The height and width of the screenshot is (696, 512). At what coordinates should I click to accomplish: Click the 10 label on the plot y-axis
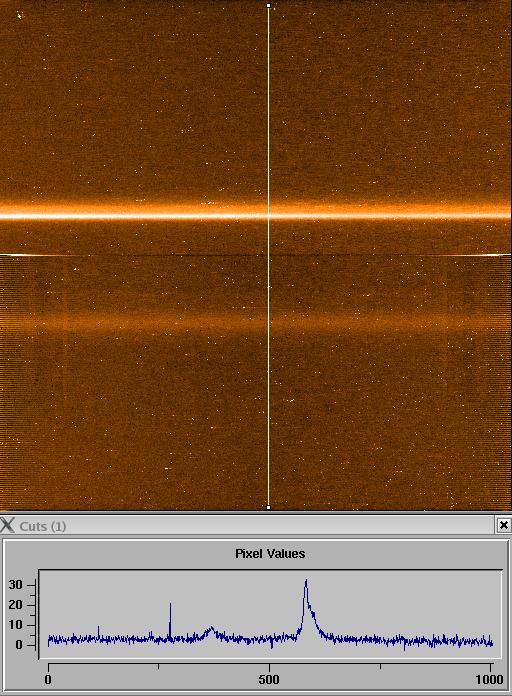point(15,625)
